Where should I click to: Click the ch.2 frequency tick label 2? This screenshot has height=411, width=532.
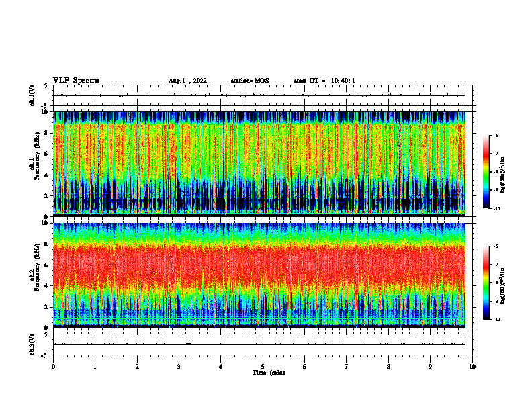click(x=47, y=307)
